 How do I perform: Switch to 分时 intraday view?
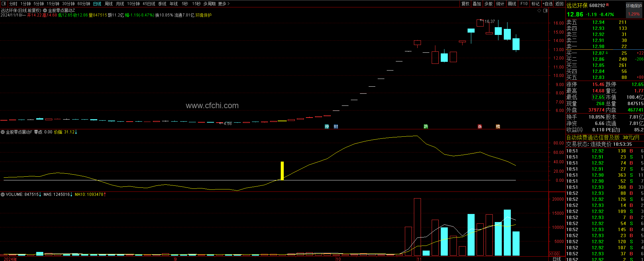pos(13,4)
